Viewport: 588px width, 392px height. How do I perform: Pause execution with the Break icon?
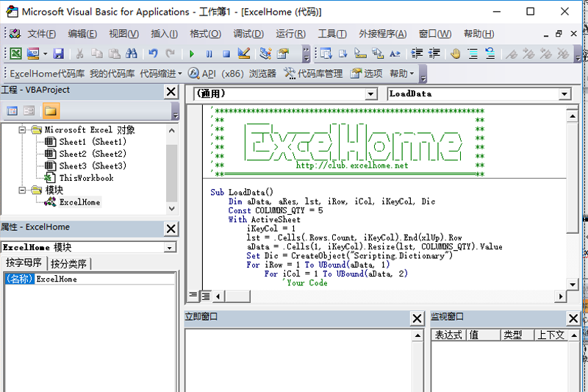pyautogui.click(x=209, y=54)
